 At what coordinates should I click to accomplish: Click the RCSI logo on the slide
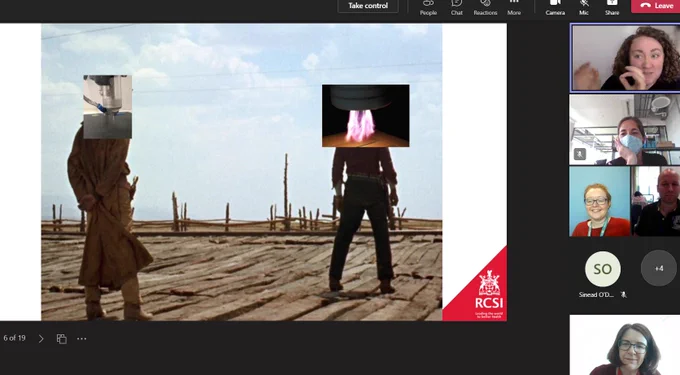pyautogui.click(x=489, y=295)
